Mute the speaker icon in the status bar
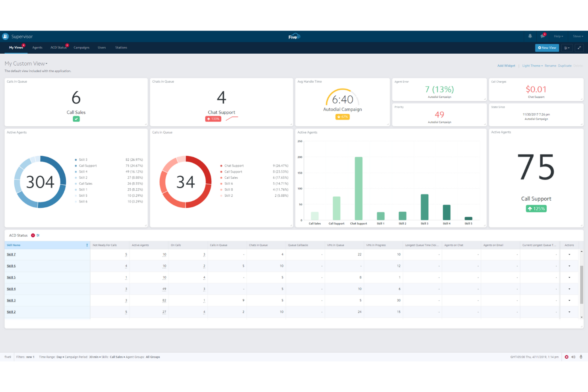Viewport: 588px width, 392px height. [573, 357]
